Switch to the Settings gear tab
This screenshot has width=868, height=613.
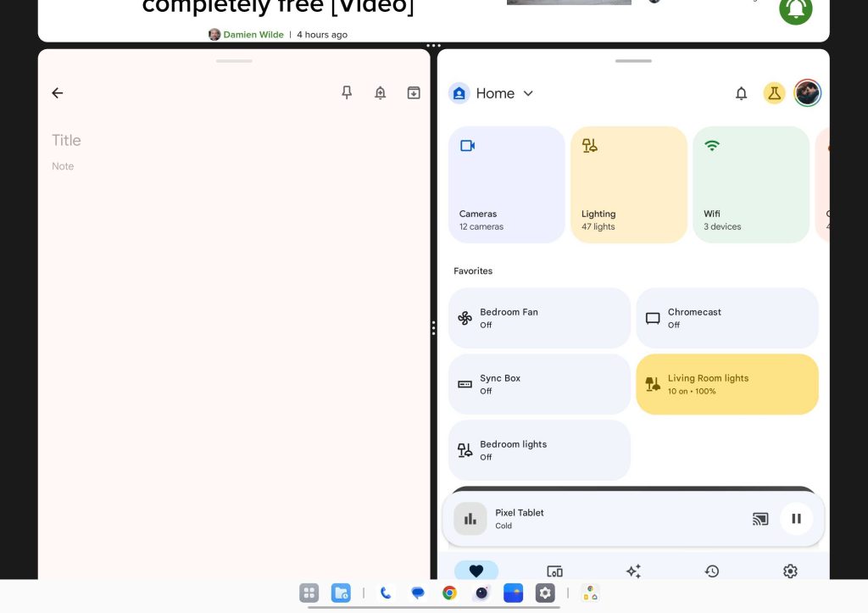tap(790, 571)
